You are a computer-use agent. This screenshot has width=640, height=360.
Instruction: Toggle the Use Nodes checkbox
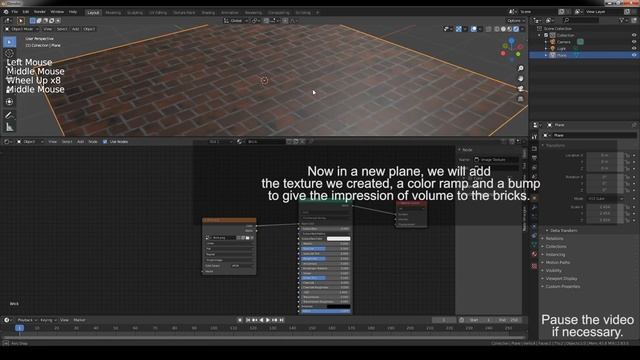click(x=105, y=142)
